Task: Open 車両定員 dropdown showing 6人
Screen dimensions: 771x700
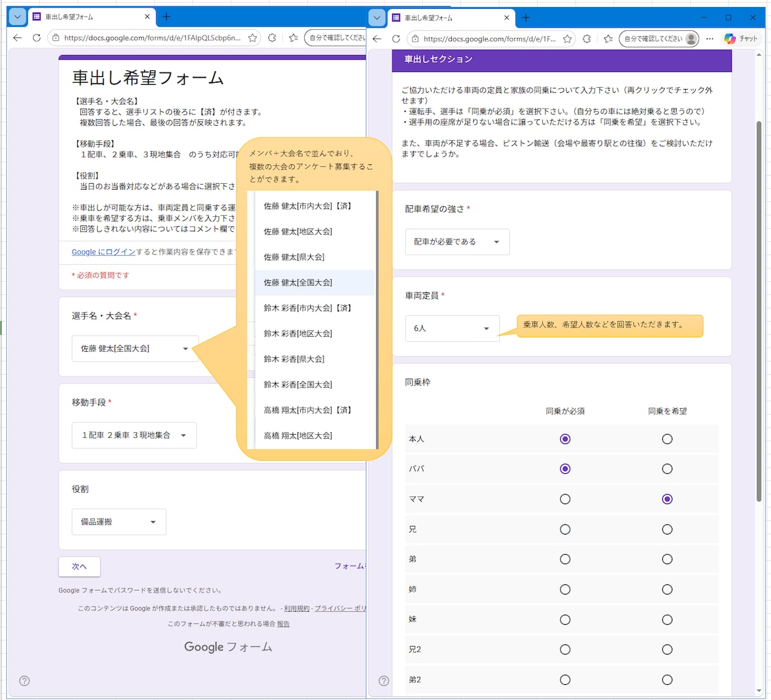Action: (x=452, y=329)
